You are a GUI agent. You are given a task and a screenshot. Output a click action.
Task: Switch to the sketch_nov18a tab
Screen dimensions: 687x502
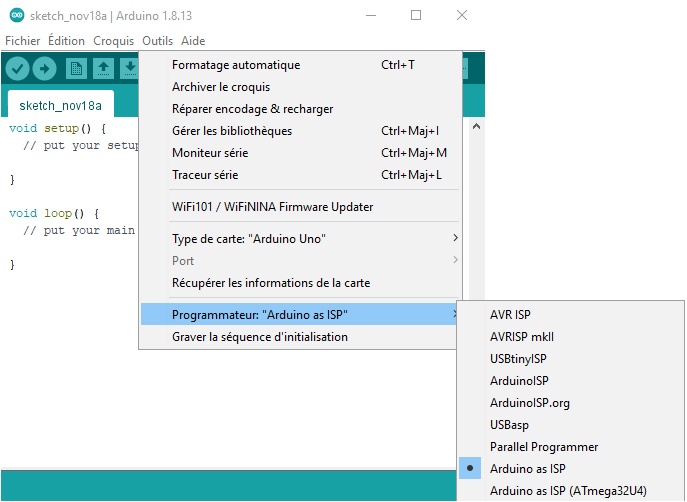(x=60, y=105)
